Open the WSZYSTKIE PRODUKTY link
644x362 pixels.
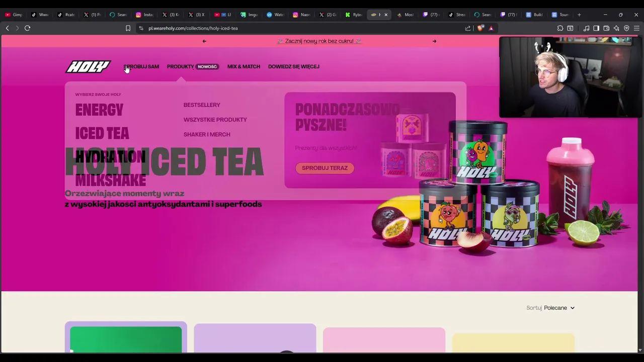coord(215,120)
